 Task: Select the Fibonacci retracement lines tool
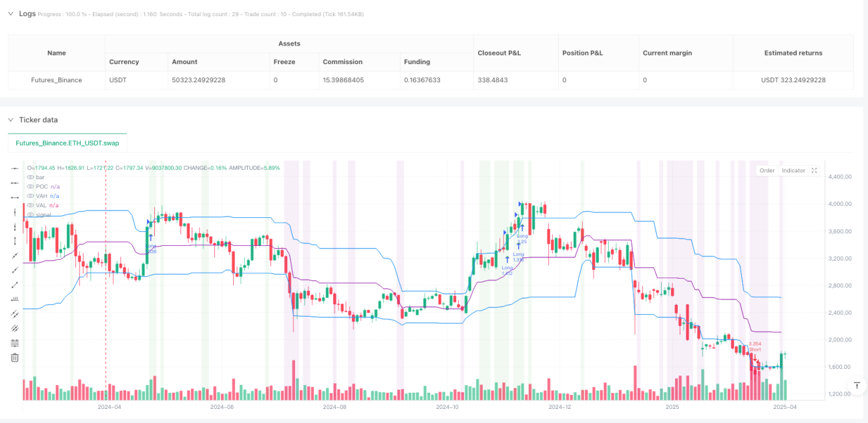tap(15, 343)
